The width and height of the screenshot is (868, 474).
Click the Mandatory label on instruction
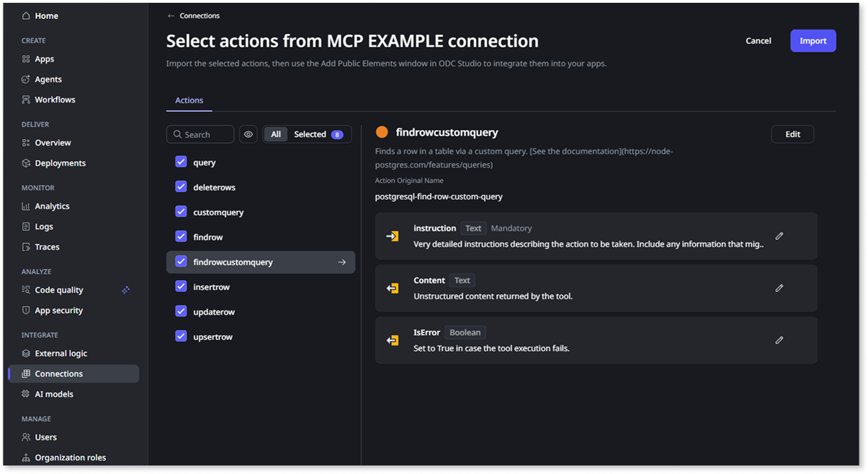[512, 228]
